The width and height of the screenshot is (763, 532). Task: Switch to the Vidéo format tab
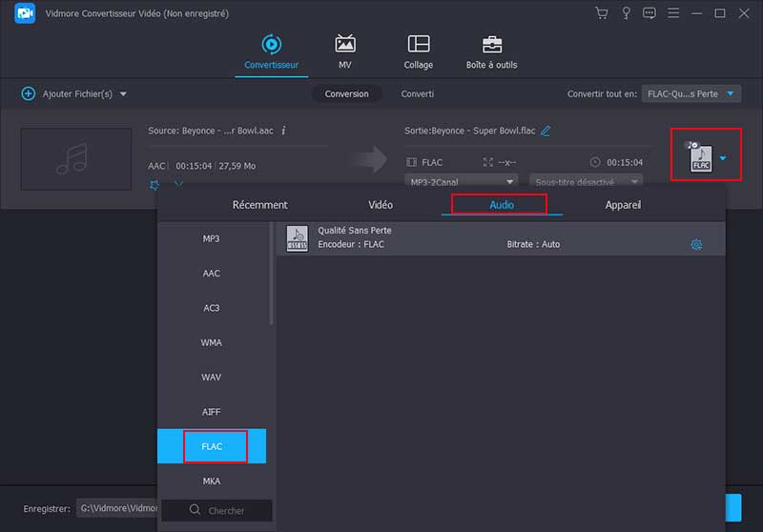(x=381, y=205)
